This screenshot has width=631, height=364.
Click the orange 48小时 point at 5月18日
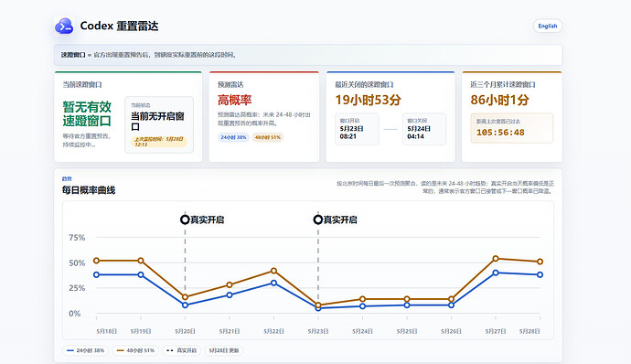96,261
